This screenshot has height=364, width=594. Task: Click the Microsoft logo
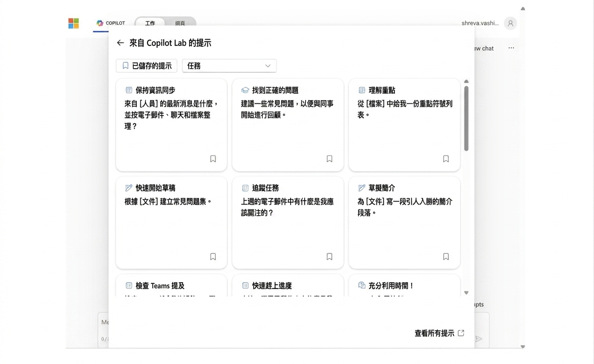click(x=73, y=23)
